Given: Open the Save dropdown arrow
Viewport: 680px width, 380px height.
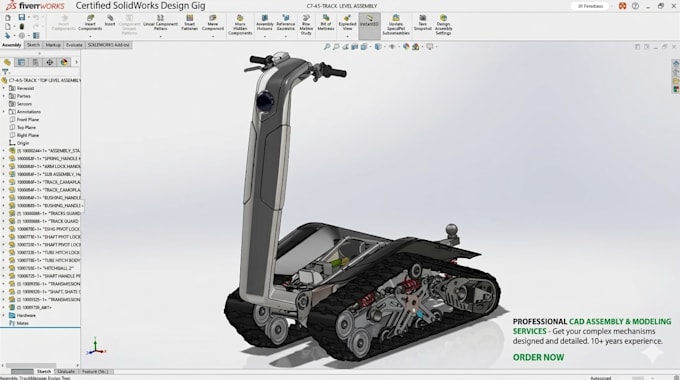Looking at the screenshot, I should pyautogui.click(x=29, y=17).
